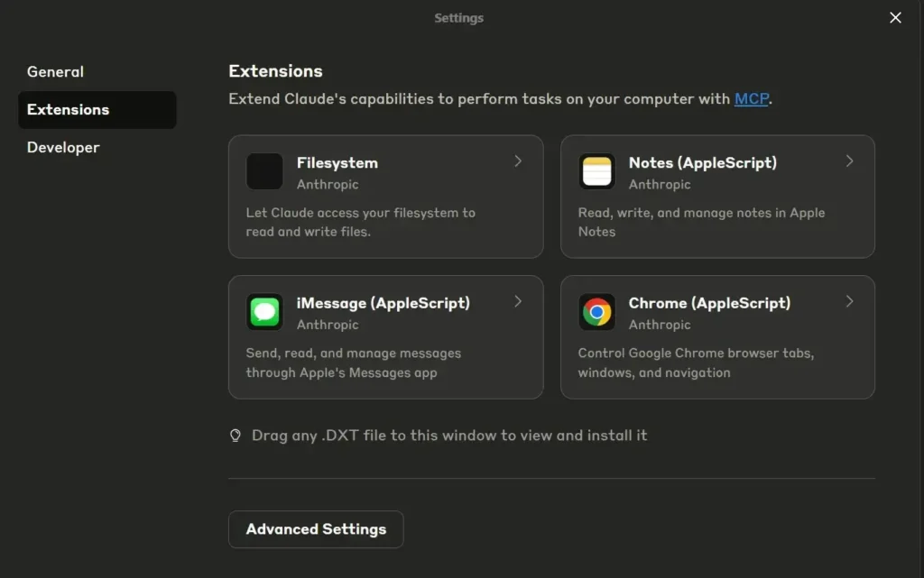This screenshot has width=924, height=578.
Task: Click Anthropic under iMessage (AppleScript)
Action: click(328, 325)
